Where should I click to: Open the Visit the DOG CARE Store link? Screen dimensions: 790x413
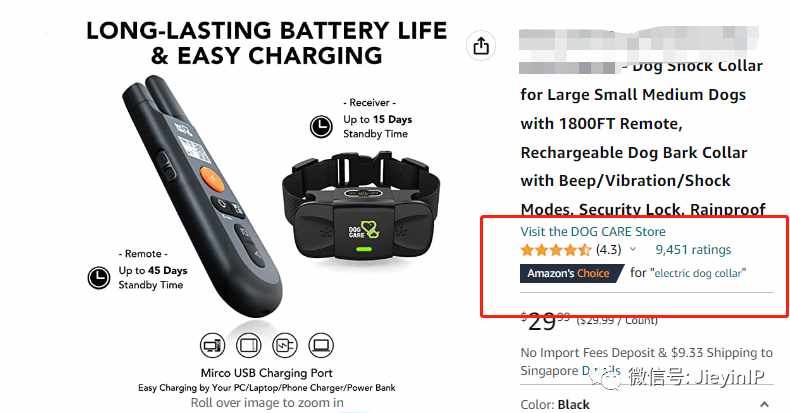(x=593, y=232)
